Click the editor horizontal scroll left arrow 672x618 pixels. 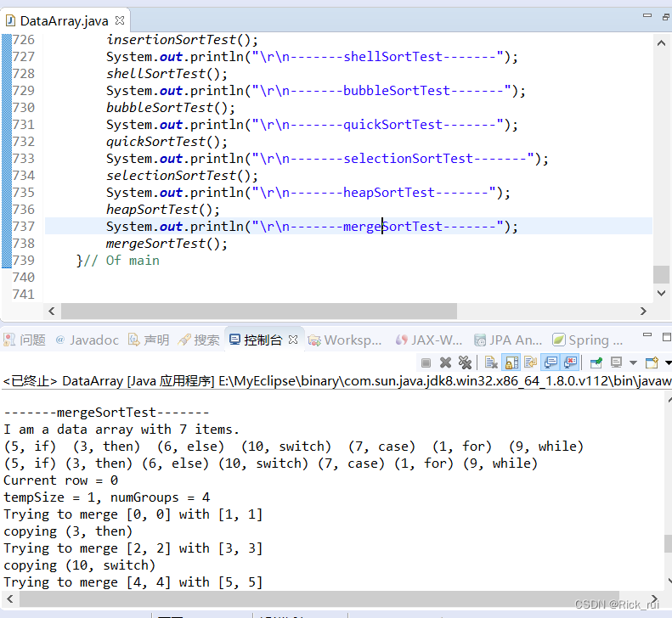[52, 311]
